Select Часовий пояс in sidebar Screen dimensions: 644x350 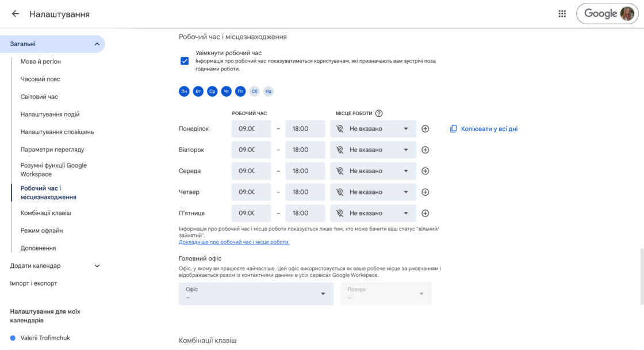pos(40,79)
